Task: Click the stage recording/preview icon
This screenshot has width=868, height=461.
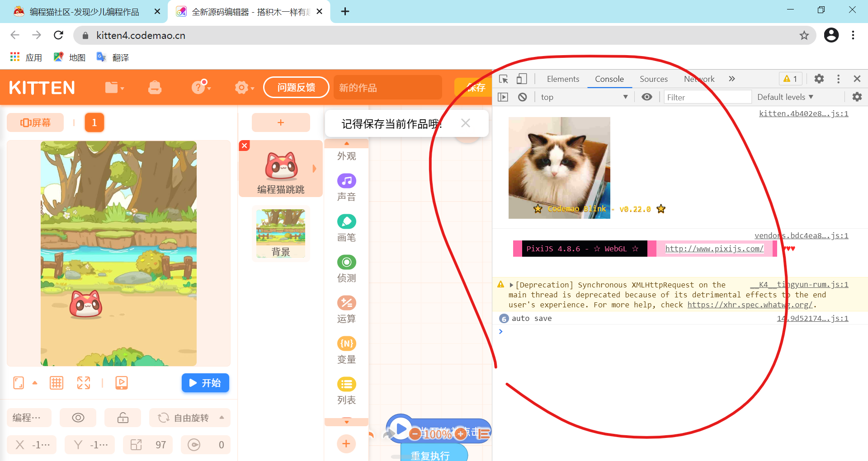Action: point(122,383)
